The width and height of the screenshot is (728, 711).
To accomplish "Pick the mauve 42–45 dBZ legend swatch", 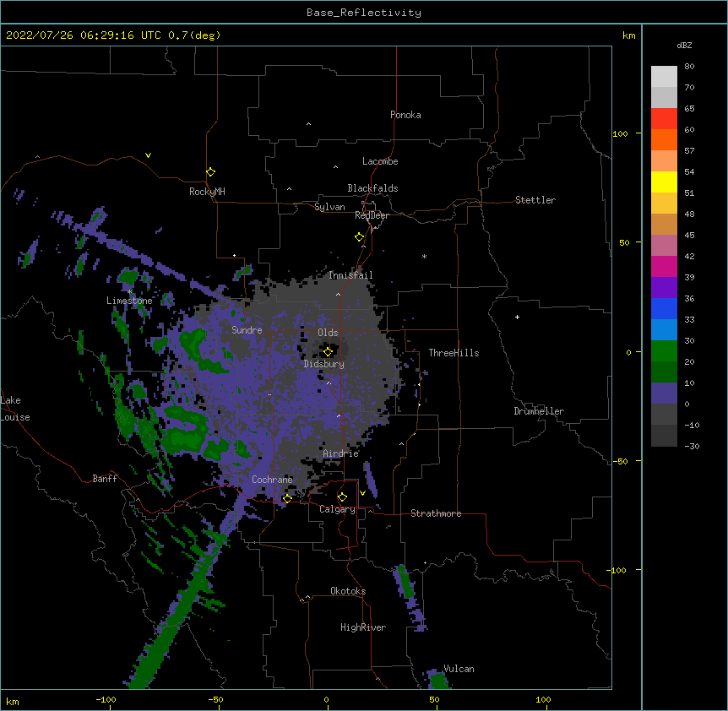I will point(664,246).
